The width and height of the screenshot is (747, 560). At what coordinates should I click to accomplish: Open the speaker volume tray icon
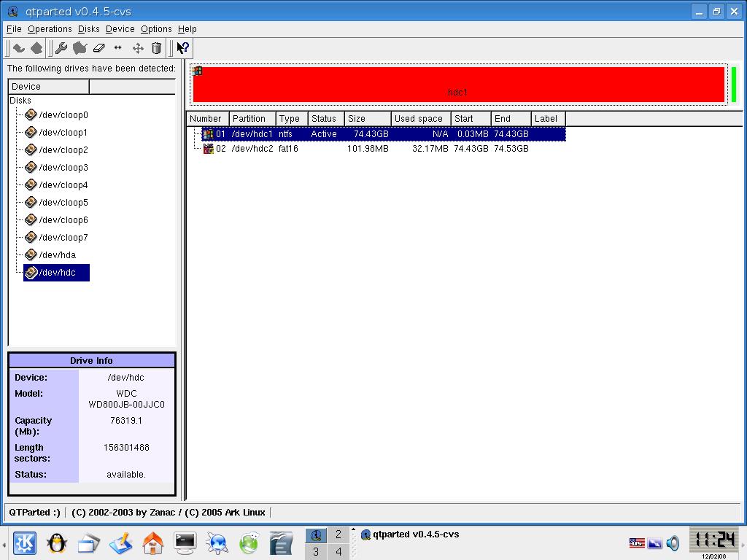coord(673,543)
